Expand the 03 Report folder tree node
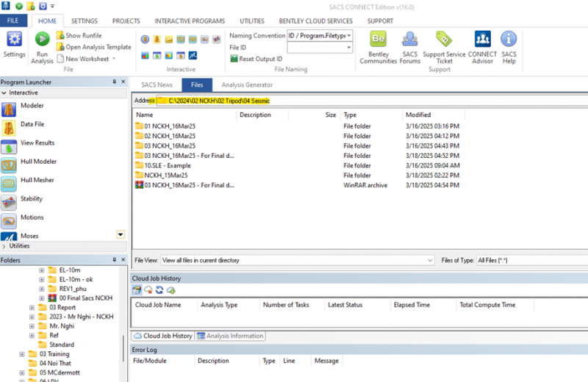 tap(32, 307)
